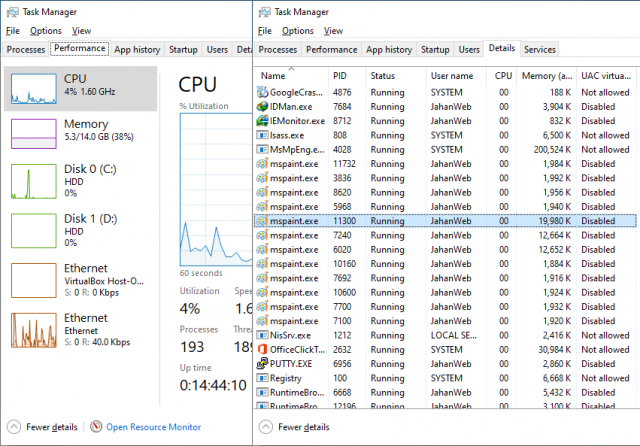This screenshot has height=446, width=640.
Task: Open the App history tab in left window
Action: (137, 49)
